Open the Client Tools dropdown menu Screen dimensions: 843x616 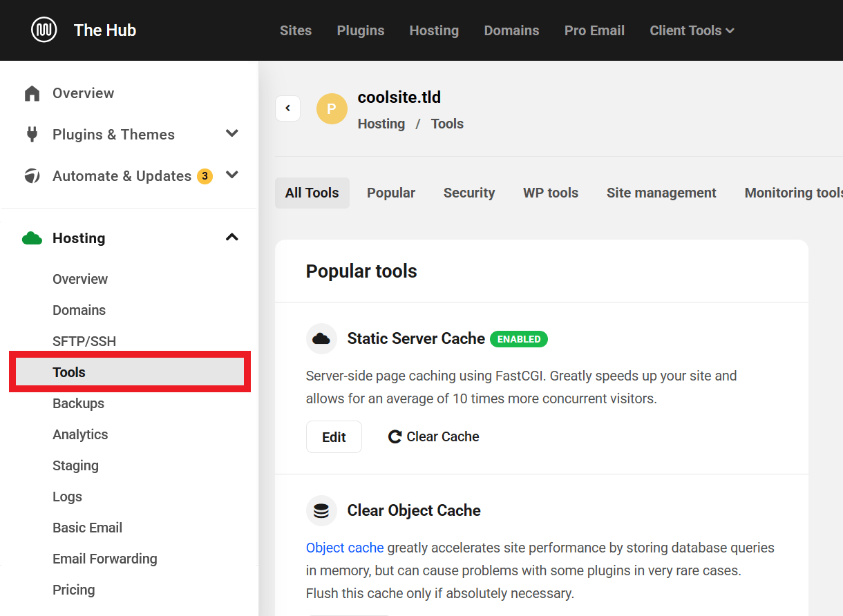point(692,30)
